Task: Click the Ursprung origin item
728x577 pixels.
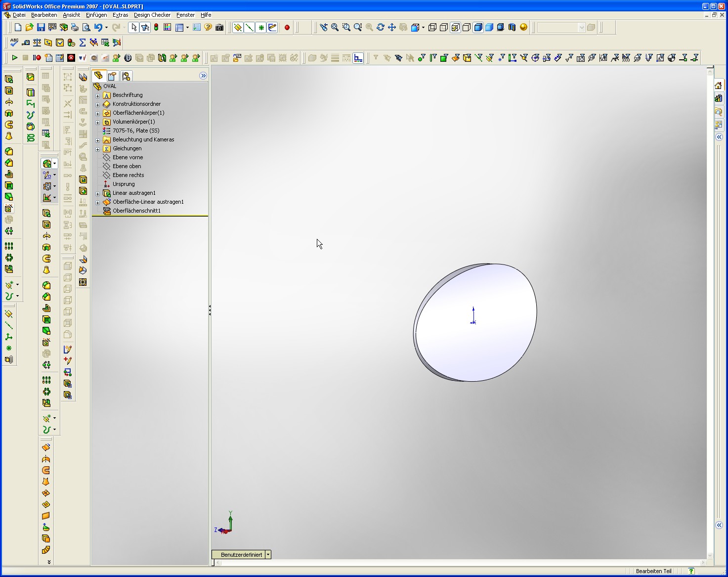Action: pyautogui.click(x=124, y=184)
